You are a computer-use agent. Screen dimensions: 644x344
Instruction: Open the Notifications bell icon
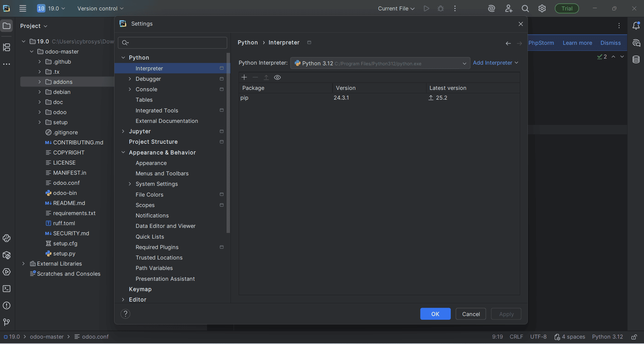[x=636, y=26]
